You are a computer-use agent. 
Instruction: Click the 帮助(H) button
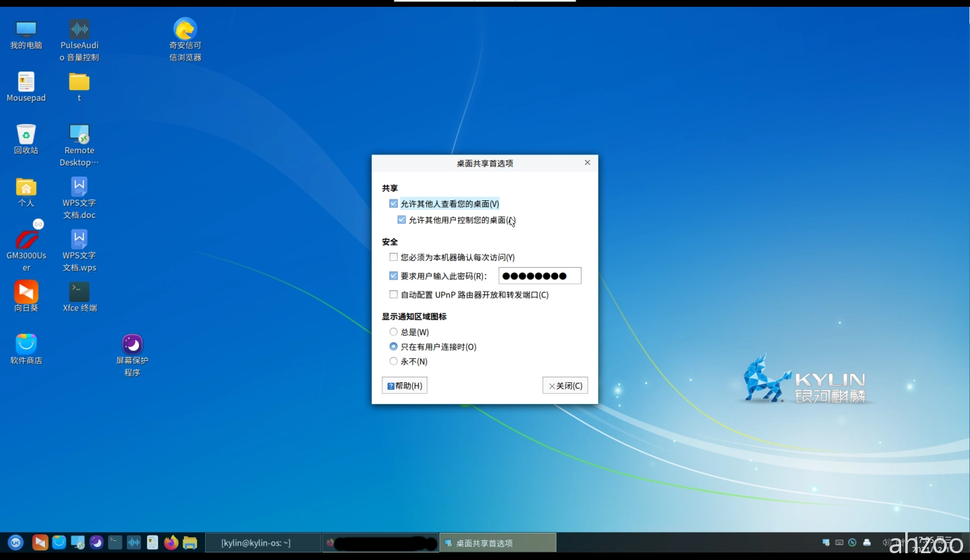click(404, 385)
